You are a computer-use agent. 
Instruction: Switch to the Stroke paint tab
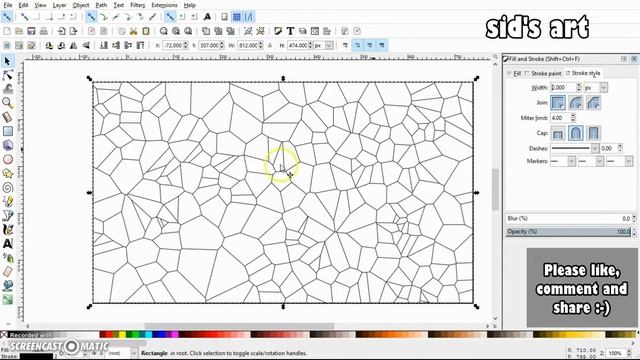coord(543,73)
